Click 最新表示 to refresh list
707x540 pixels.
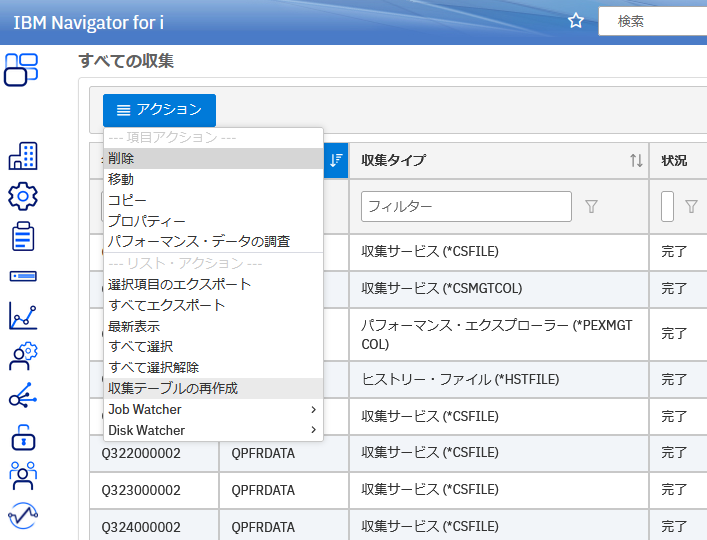point(214,325)
